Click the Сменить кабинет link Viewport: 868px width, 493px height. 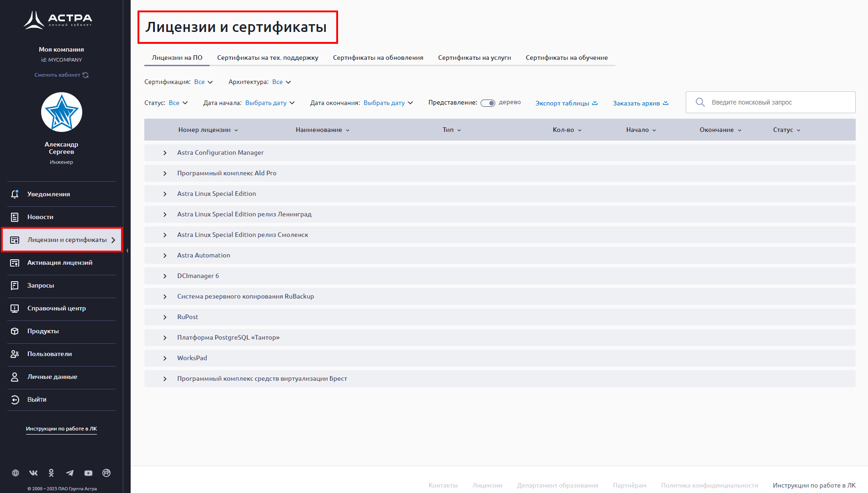pyautogui.click(x=61, y=75)
